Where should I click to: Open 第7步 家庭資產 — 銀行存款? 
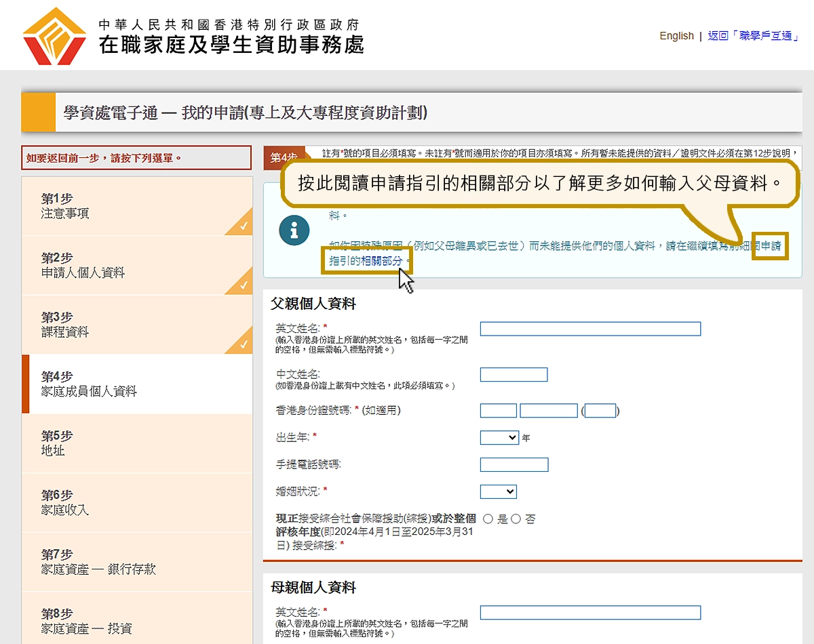[x=136, y=561]
